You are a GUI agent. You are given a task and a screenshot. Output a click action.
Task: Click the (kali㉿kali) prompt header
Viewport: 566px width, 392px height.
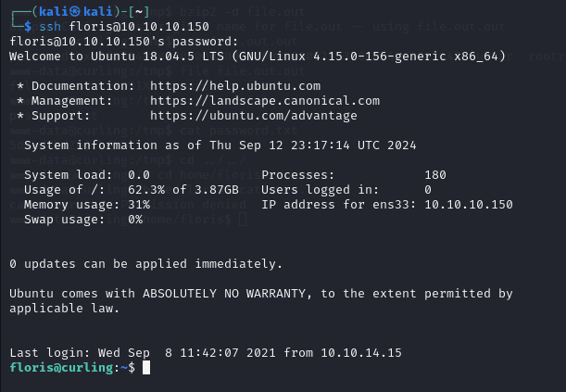[67, 10]
